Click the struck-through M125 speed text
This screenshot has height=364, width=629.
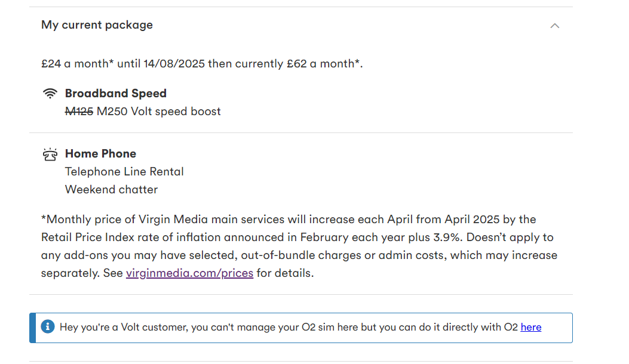pos(79,112)
